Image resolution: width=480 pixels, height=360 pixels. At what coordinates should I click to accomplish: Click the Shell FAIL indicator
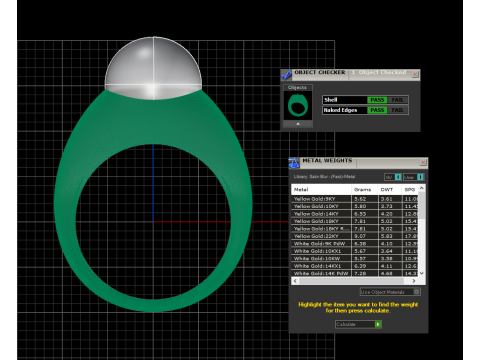pyautogui.click(x=397, y=100)
